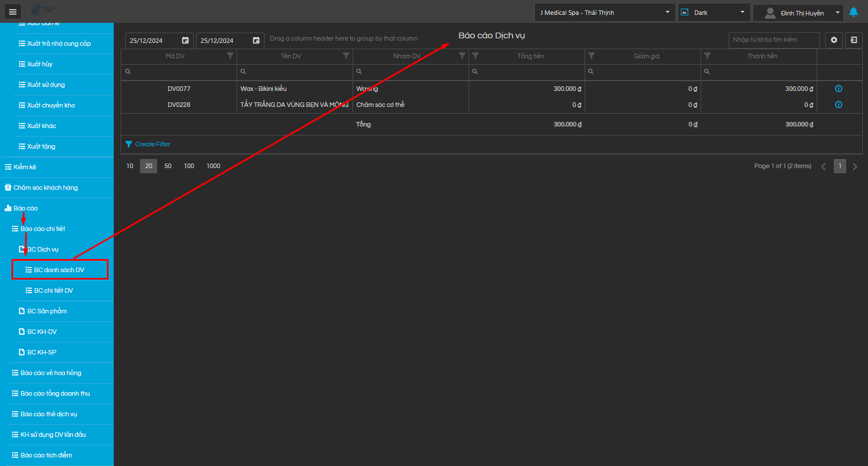The image size is (868, 466).
Task: Expand the Kiểm kê sidebar section
Action: [x=25, y=167]
